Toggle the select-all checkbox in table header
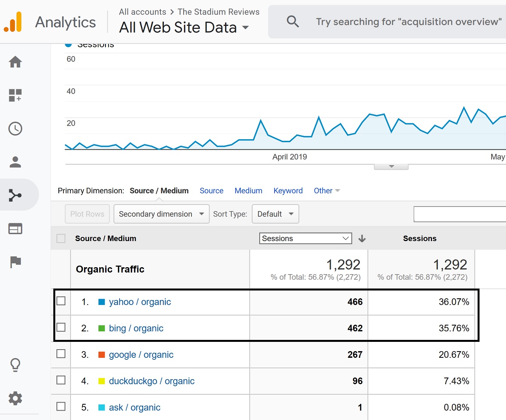Image resolution: width=506 pixels, height=420 pixels. pyautogui.click(x=61, y=238)
